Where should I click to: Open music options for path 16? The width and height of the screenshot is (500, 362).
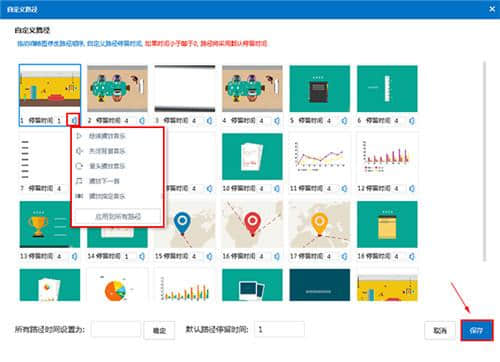(x=277, y=256)
